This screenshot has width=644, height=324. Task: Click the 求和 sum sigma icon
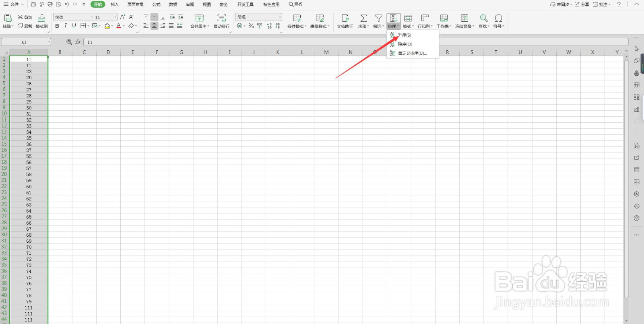point(363,18)
